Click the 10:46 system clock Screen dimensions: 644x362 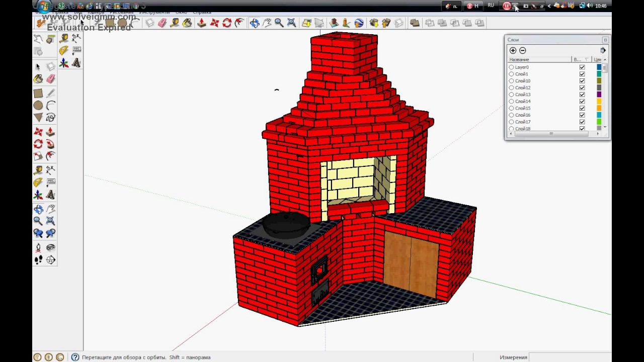[601, 6]
